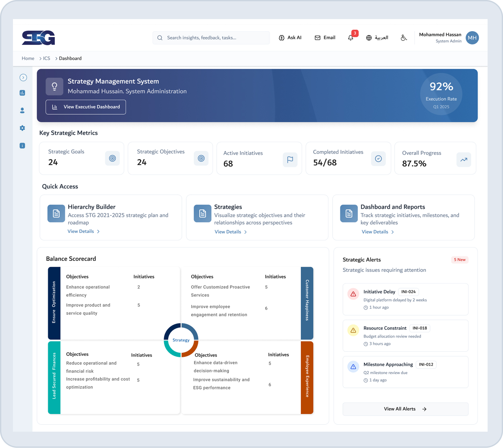Open the user profile icon in the sidebar
The height and width of the screenshot is (448, 503).
pyautogui.click(x=22, y=110)
